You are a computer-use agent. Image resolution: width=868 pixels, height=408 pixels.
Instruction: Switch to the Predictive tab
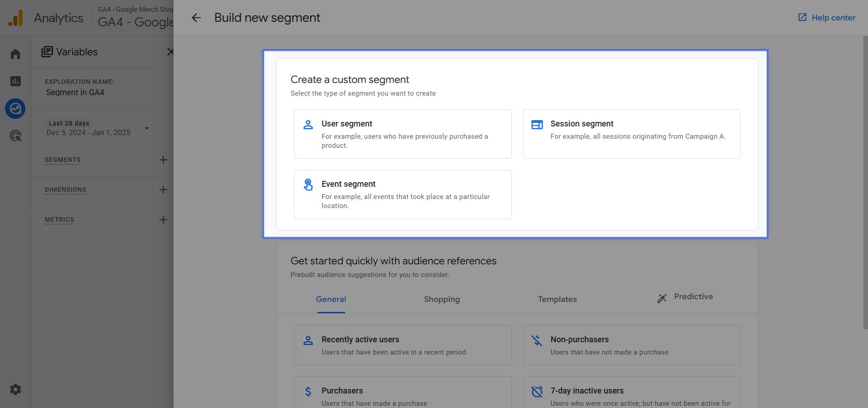[x=685, y=297]
